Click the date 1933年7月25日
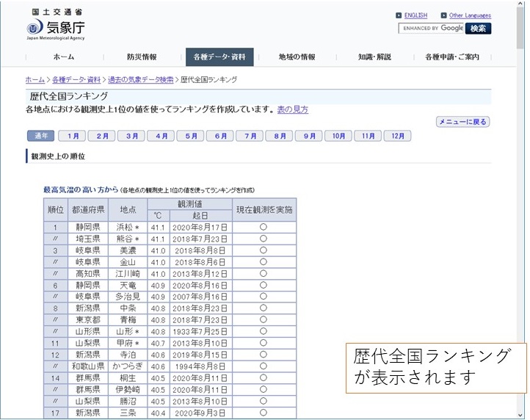The image size is (530, 420). pos(200,332)
